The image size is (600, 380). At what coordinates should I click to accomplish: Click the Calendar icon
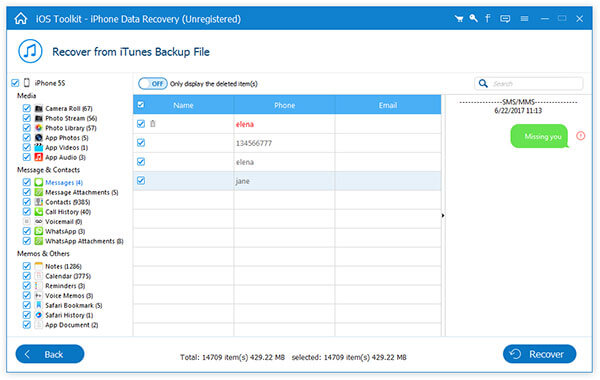[39, 276]
